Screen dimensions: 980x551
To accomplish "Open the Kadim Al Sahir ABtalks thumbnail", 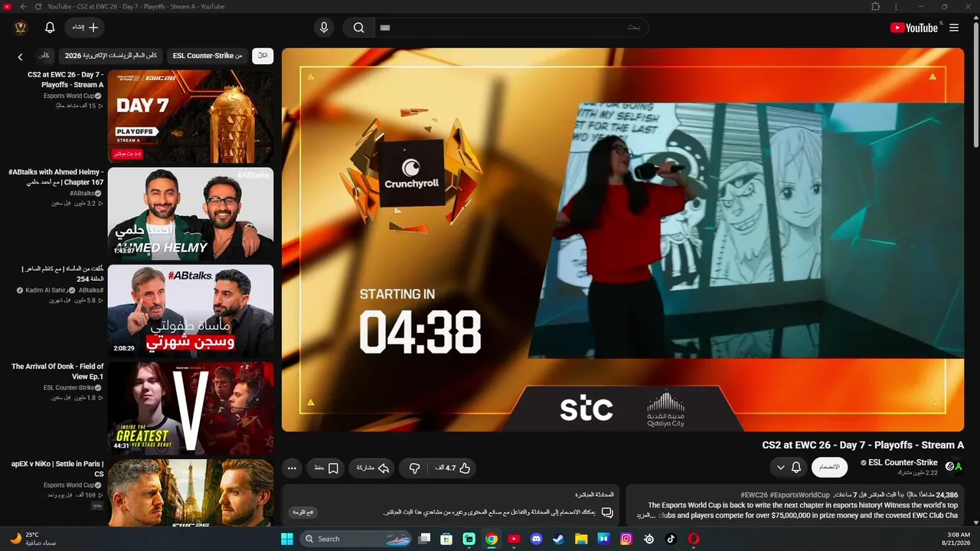I will point(191,311).
